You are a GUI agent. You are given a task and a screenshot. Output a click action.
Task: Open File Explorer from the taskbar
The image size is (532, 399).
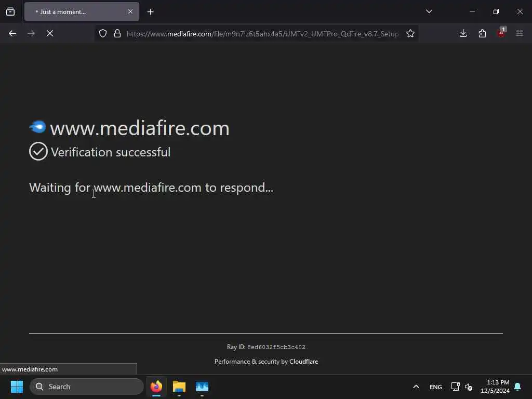pyautogui.click(x=179, y=387)
